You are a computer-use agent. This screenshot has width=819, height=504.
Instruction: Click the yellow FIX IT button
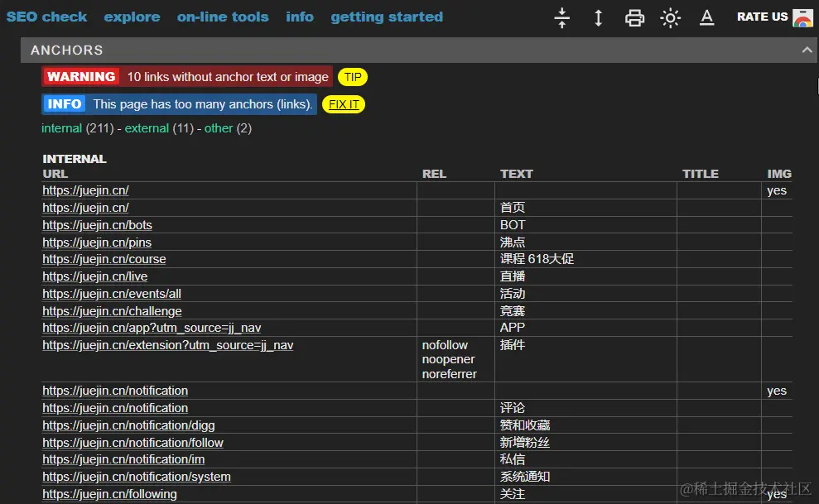[344, 104]
